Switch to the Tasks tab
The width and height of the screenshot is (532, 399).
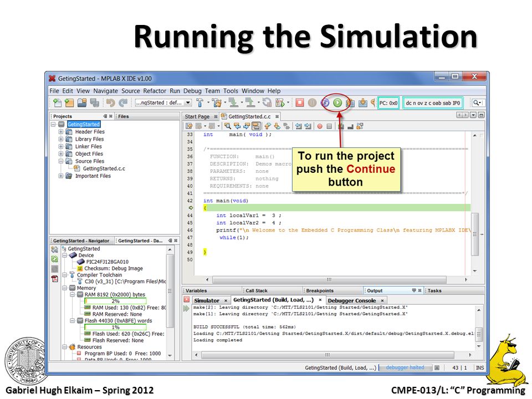coord(434,291)
